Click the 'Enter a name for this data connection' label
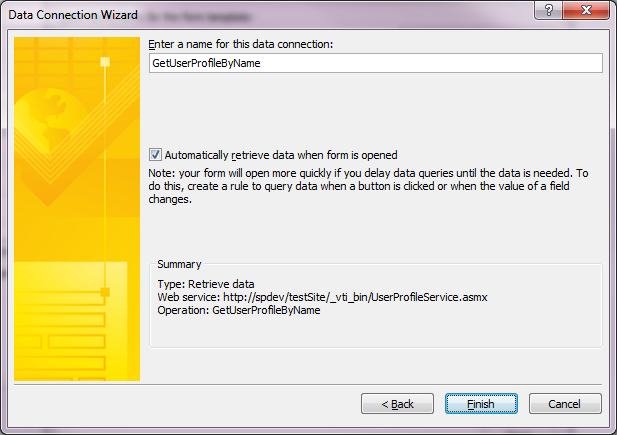 pyautogui.click(x=240, y=44)
